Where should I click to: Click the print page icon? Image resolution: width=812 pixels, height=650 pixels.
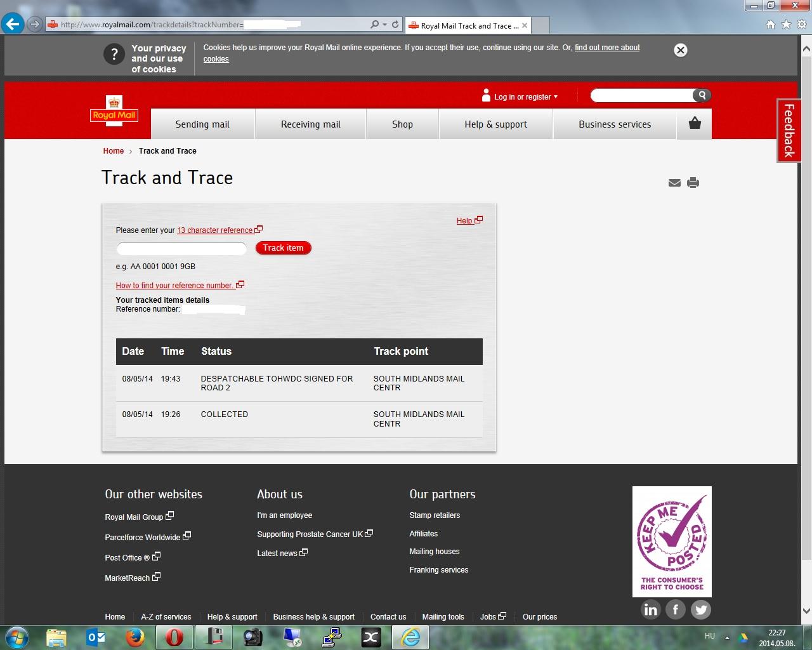point(693,183)
